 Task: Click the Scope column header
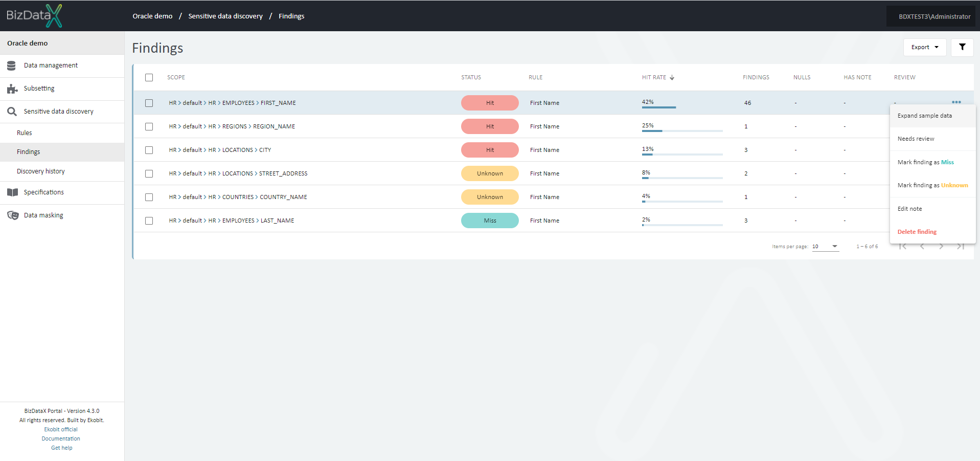click(x=176, y=77)
